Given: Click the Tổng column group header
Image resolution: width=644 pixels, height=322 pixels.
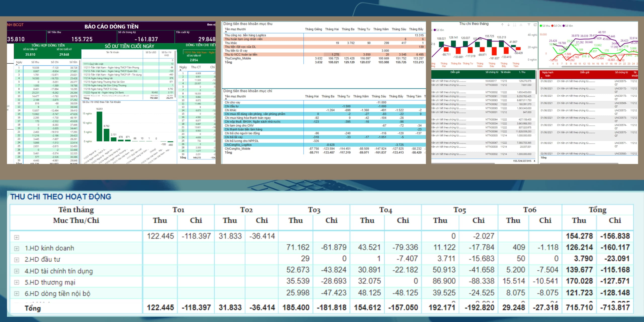Looking at the screenshot, I should 597,210.
